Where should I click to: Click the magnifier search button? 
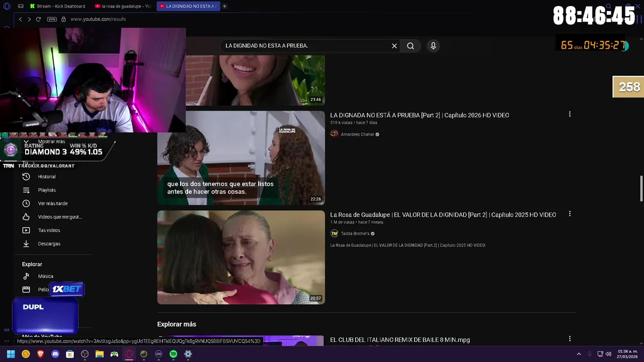(411, 46)
